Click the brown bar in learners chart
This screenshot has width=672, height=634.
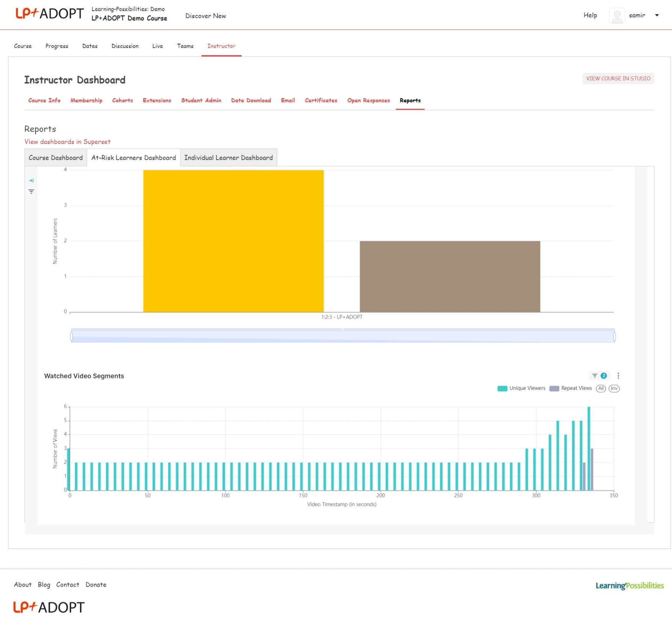tap(450, 276)
